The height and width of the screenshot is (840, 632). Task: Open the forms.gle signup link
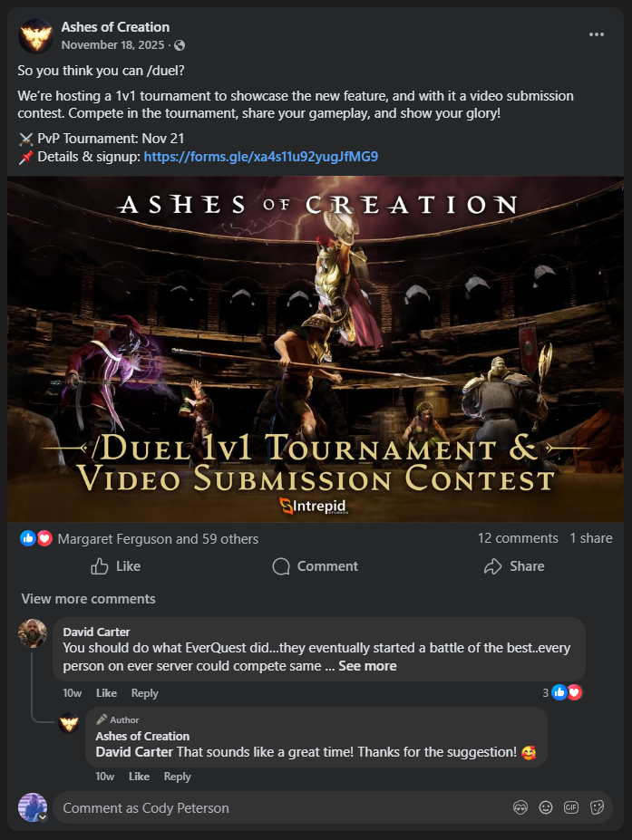(x=261, y=157)
